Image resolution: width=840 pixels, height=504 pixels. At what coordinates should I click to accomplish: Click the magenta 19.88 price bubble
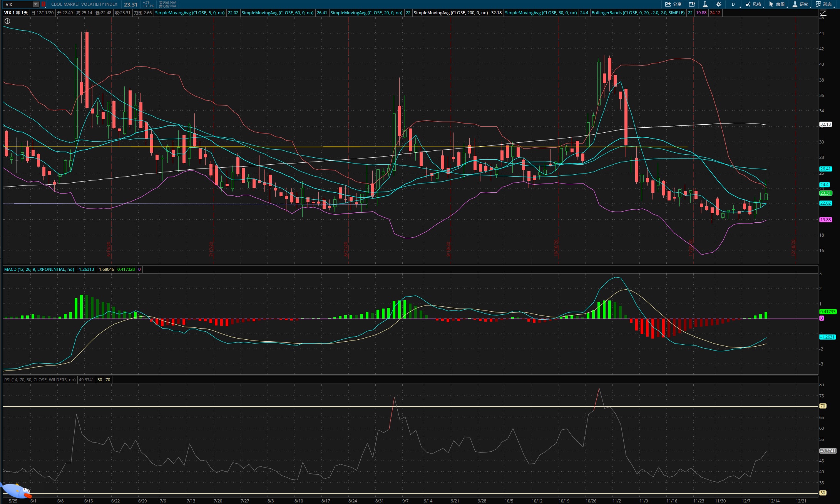coord(825,220)
